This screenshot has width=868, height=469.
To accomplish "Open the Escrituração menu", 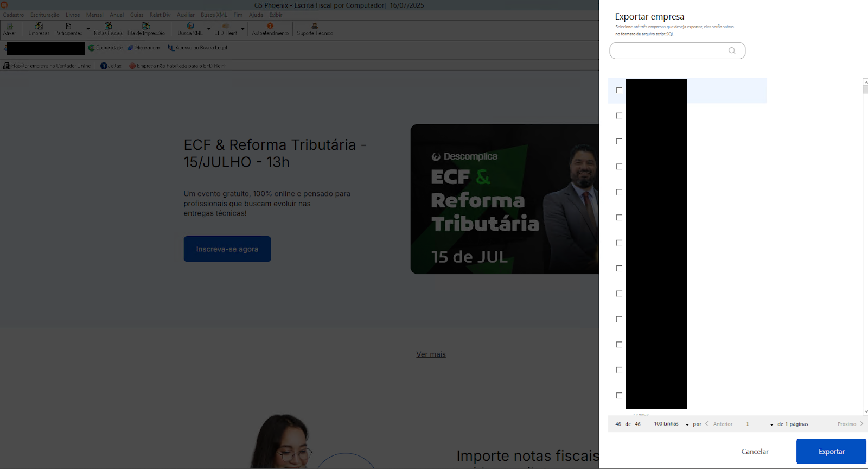I will click(x=45, y=15).
